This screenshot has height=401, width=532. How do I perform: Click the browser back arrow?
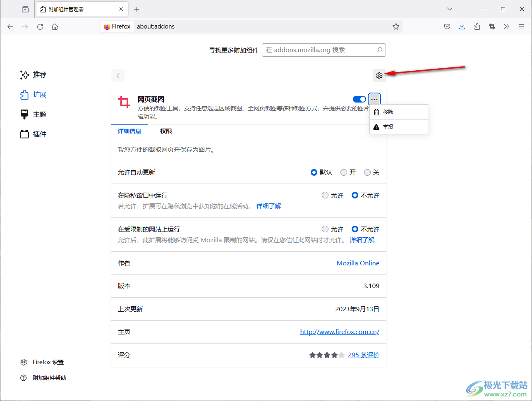(x=10, y=26)
